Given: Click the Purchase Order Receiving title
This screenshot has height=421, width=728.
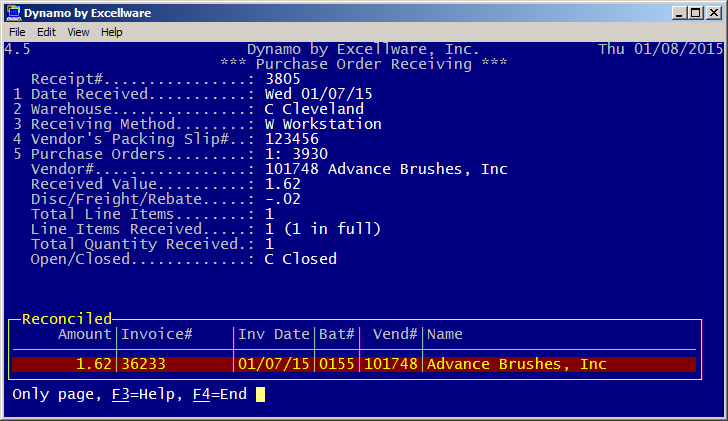Looking at the screenshot, I should tap(364, 64).
